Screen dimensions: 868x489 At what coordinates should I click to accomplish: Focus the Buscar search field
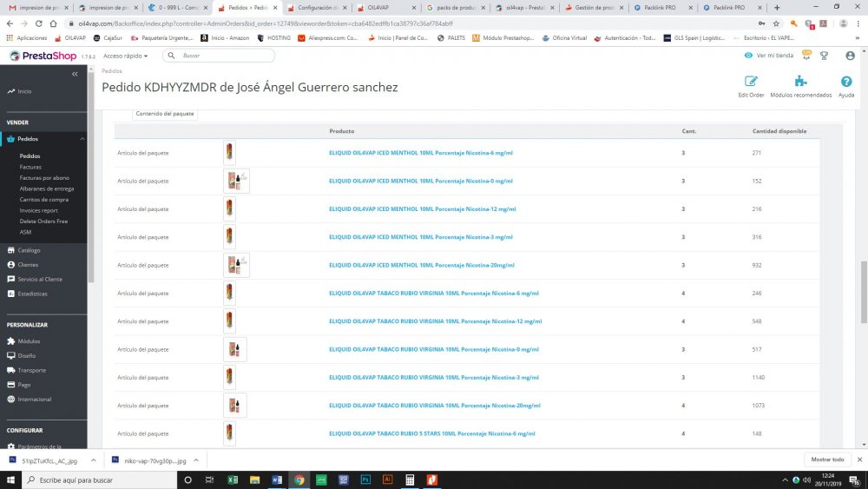(219, 56)
